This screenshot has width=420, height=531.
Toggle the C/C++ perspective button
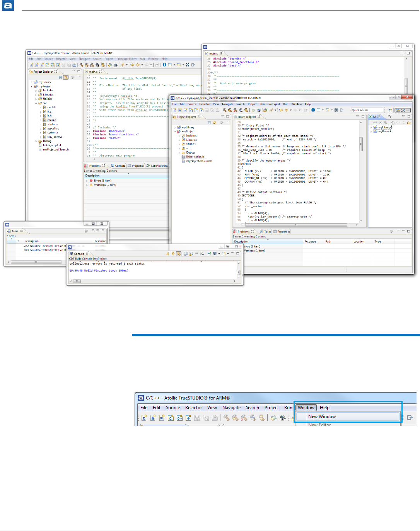click(403, 110)
